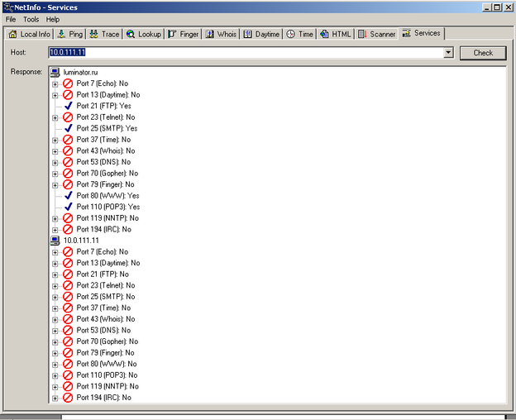Select the Trace tab
The height and width of the screenshot is (420, 516).
point(104,34)
